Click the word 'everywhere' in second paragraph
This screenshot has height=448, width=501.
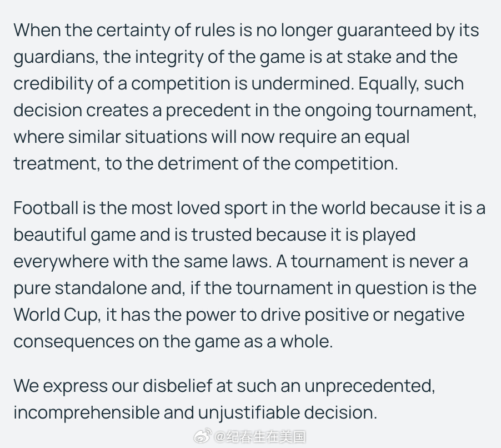click(x=61, y=262)
